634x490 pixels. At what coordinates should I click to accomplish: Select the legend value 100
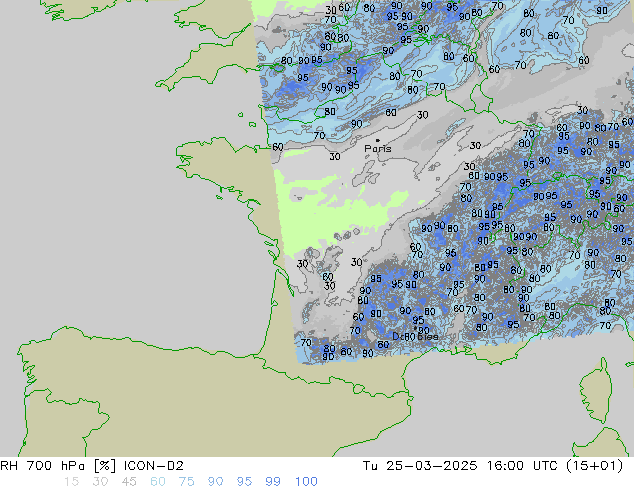[x=306, y=482]
